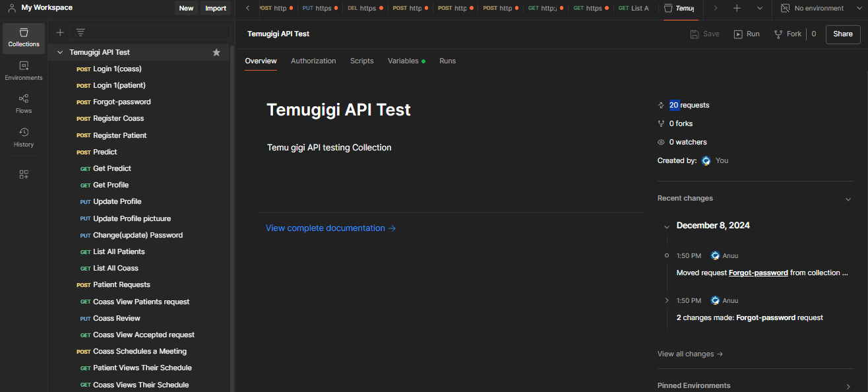Click the fork count number 0
The width and height of the screenshot is (868, 392).
(814, 34)
